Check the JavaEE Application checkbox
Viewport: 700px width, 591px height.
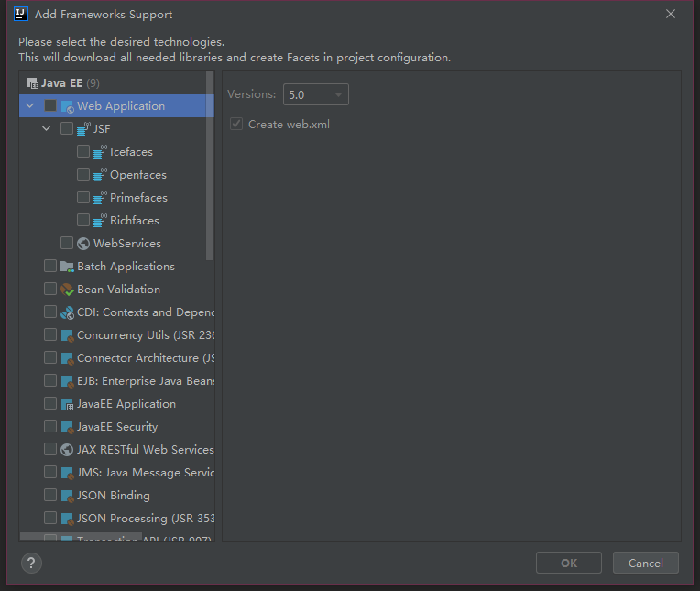50,403
